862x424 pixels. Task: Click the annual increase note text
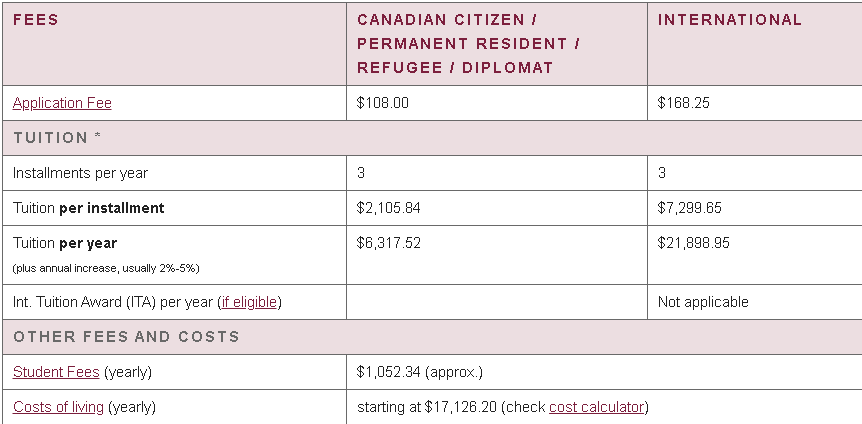106,269
